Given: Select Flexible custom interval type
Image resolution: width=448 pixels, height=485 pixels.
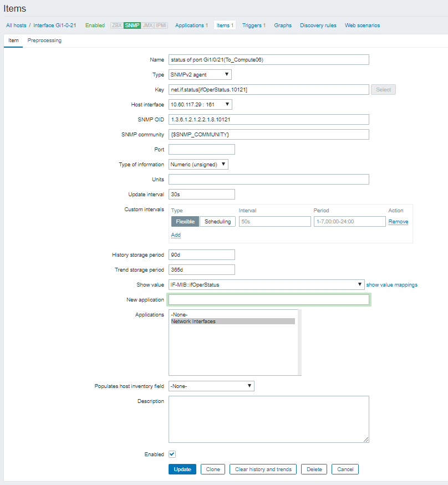Looking at the screenshot, I should pyautogui.click(x=185, y=222).
